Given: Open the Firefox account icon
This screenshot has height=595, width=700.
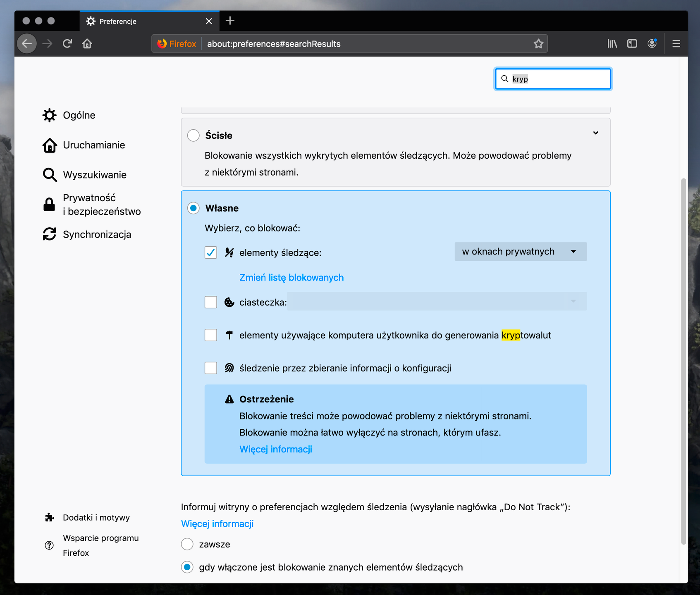Looking at the screenshot, I should [x=652, y=44].
